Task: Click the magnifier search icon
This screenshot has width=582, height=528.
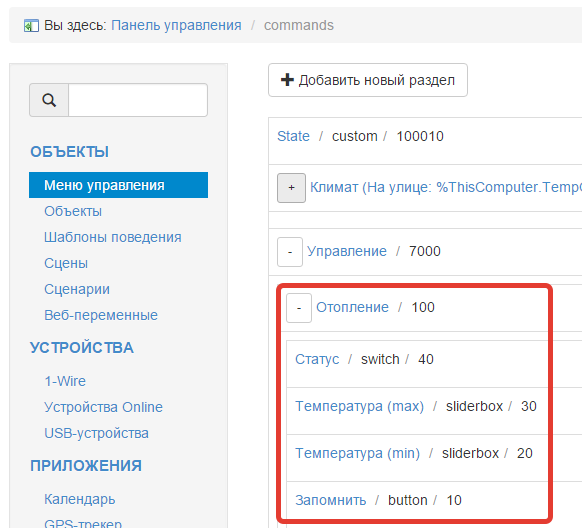Action: pyautogui.click(x=49, y=100)
